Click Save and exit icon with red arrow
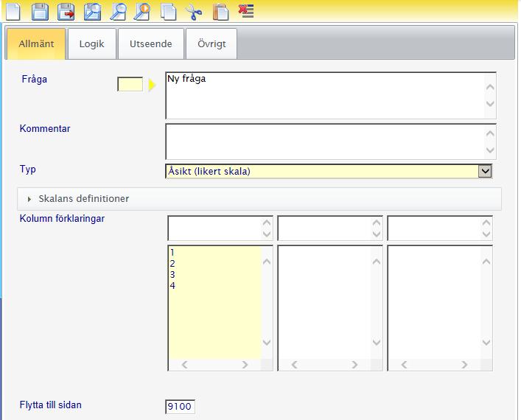Image resolution: width=521 pixels, height=420 pixels. (66, 11)
